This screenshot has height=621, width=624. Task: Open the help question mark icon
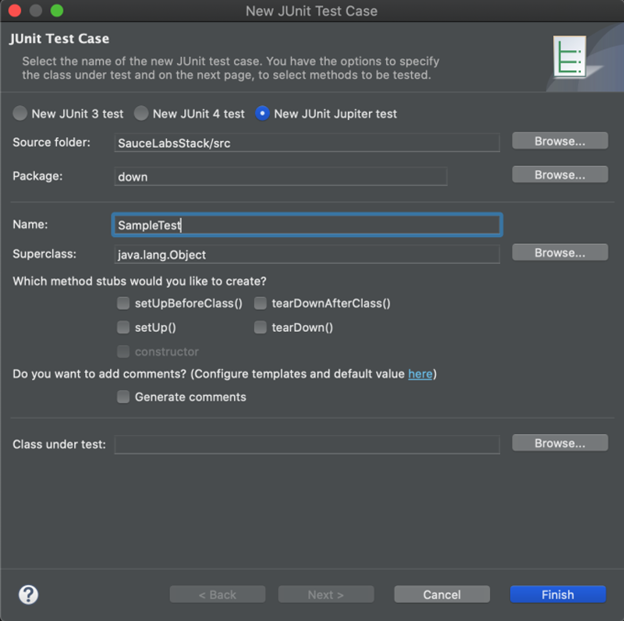(28, 595)
